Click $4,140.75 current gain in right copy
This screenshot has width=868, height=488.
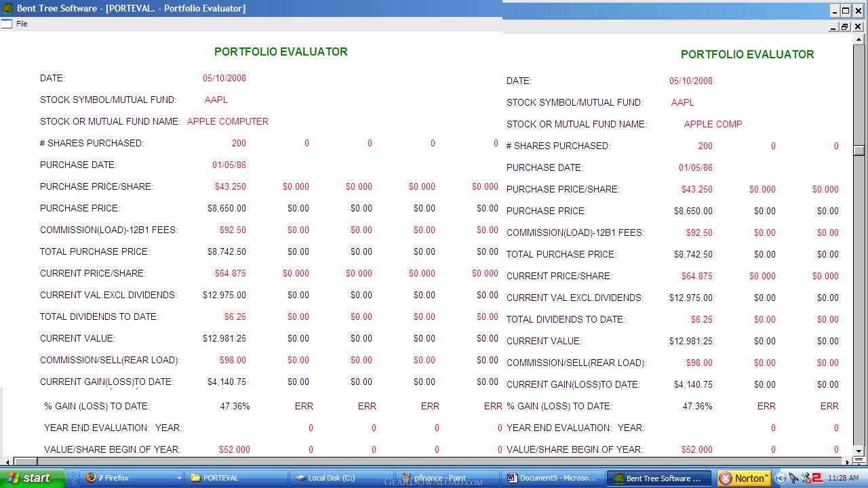pos(693,384)
